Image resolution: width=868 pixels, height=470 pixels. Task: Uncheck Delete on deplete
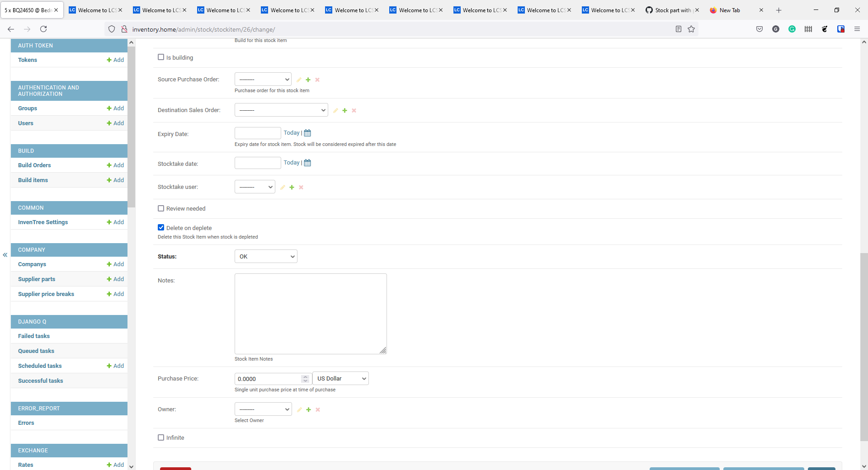161,227
